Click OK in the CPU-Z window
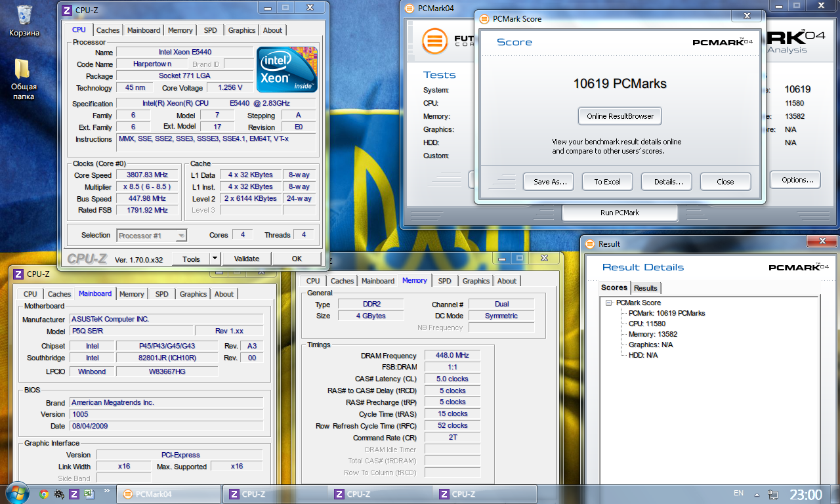The height and width of the screenshot is (504, 840). [x=297, y=259]
